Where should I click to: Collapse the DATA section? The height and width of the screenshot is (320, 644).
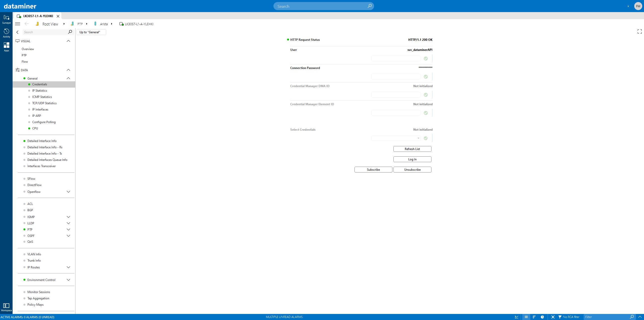(x=68, y=70)
